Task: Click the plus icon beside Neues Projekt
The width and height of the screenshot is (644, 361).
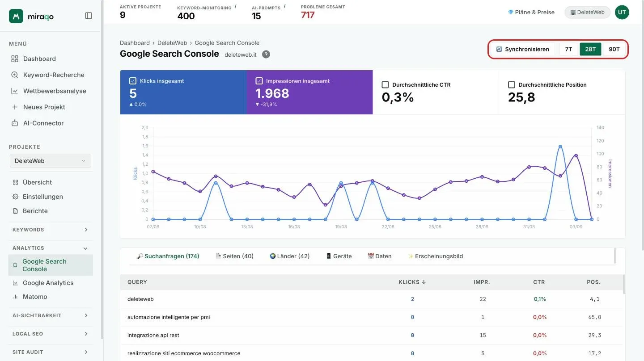Action: [15, 107]
